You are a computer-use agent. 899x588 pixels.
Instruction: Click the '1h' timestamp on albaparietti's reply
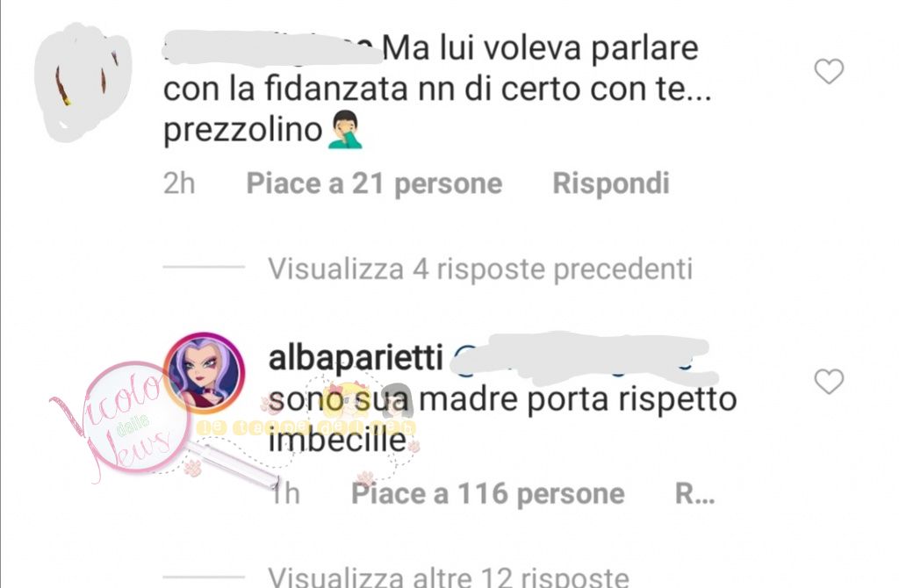[285, 494]
